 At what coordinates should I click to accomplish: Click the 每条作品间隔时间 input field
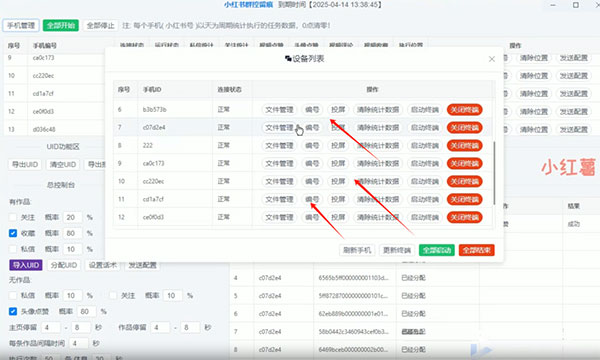(79, 343)
